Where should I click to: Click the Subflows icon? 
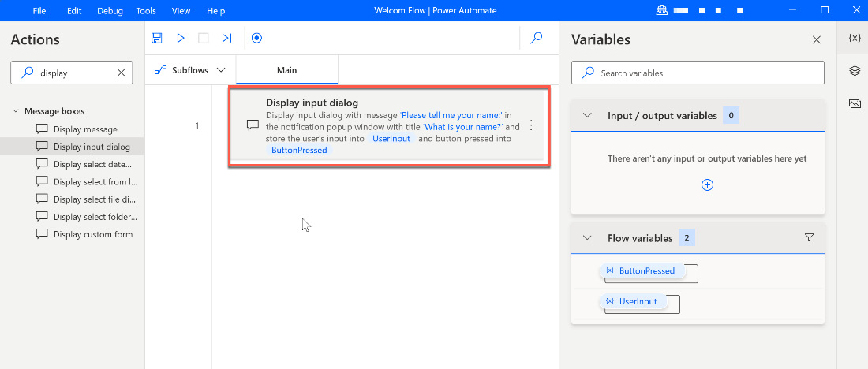[x=160, y=70]
